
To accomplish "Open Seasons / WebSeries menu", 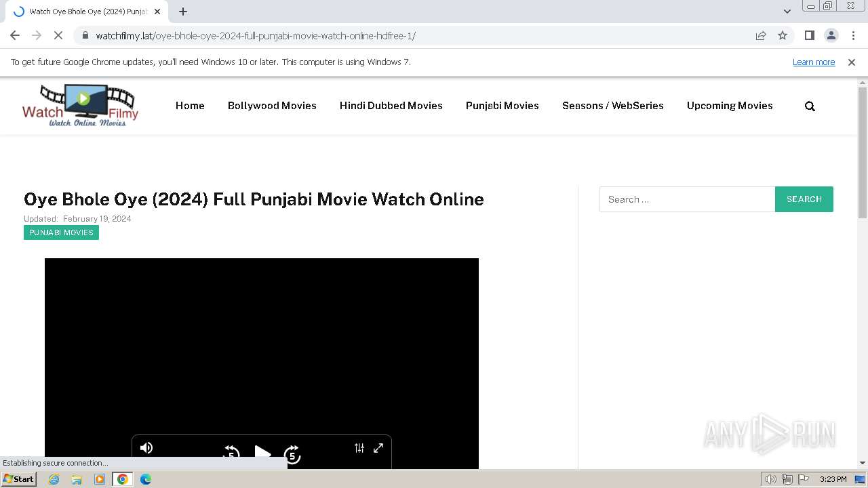I will coord(613,106).
